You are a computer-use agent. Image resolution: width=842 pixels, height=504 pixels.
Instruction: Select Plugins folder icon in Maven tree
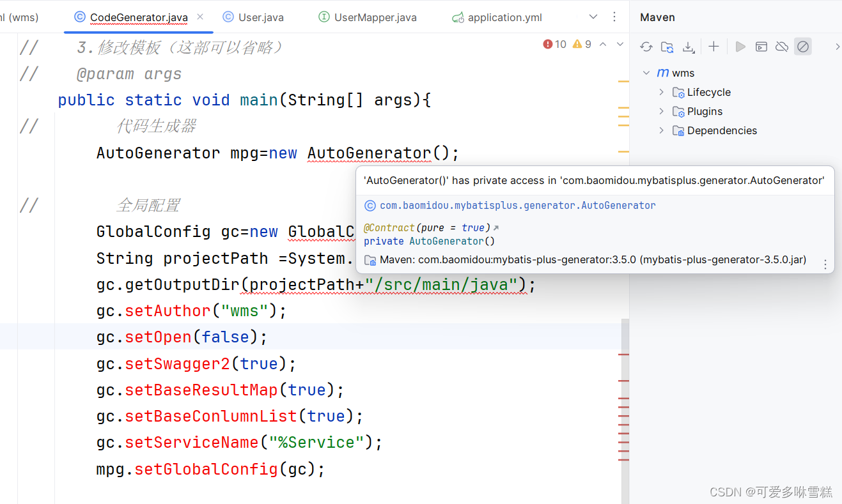(x=678, y=112)
